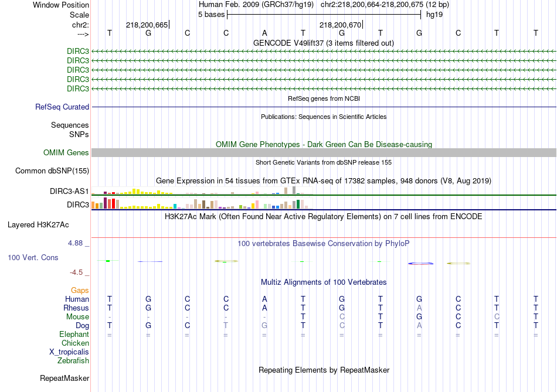The width and height of the screenshot is (557, 392).
Task: Click the Human alignment row label
Action: (77, 299)
